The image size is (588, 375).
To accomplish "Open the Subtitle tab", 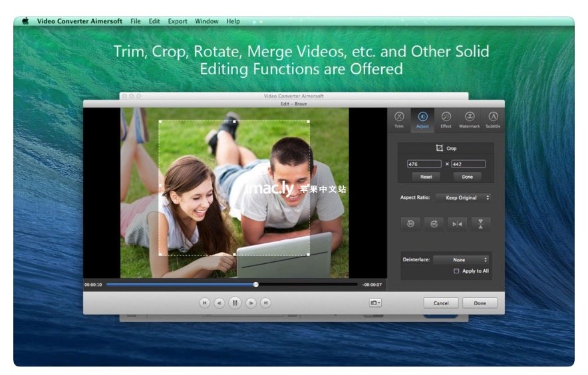I will pos(493,120).
